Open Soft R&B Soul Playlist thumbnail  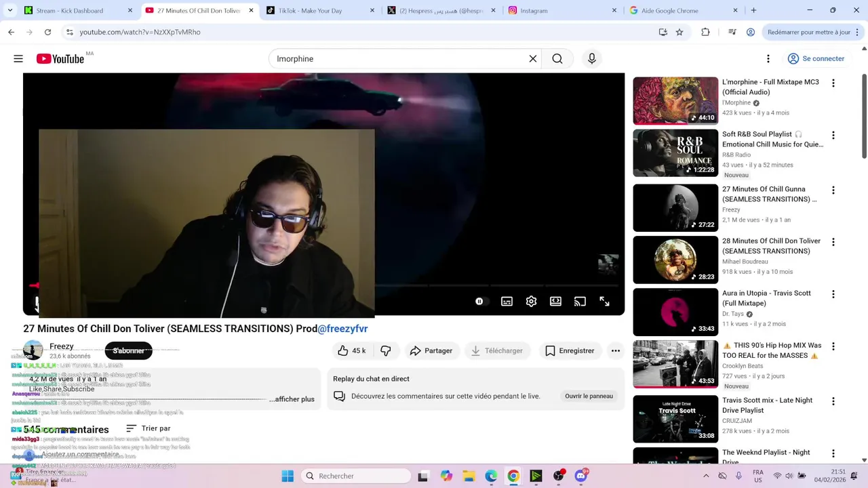675,153
